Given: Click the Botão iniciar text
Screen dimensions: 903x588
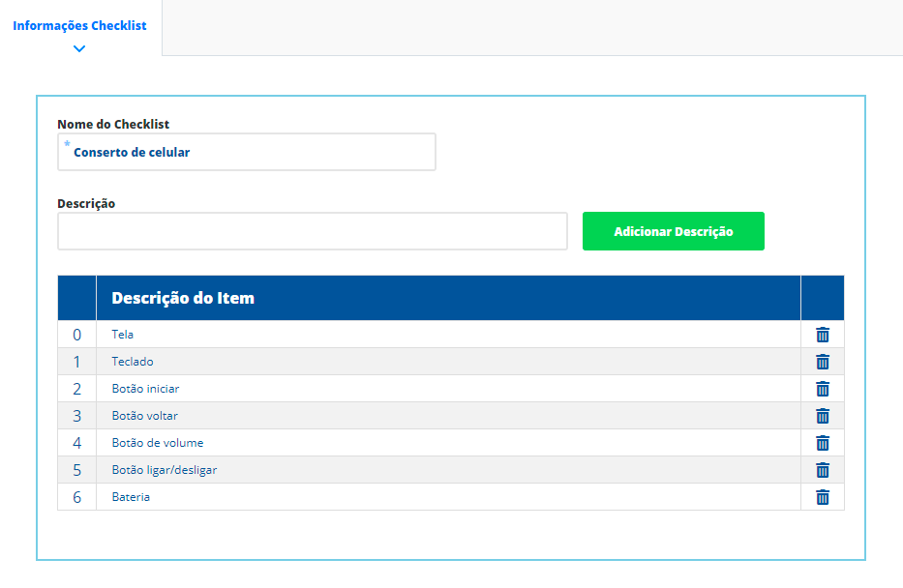Looking at the screenshot, I should [x=145, y=389].
